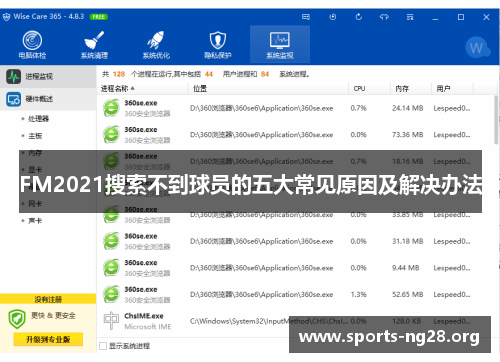
Task: Click 360 browser icon of 31.18 MB row
Action: [111, 241]
